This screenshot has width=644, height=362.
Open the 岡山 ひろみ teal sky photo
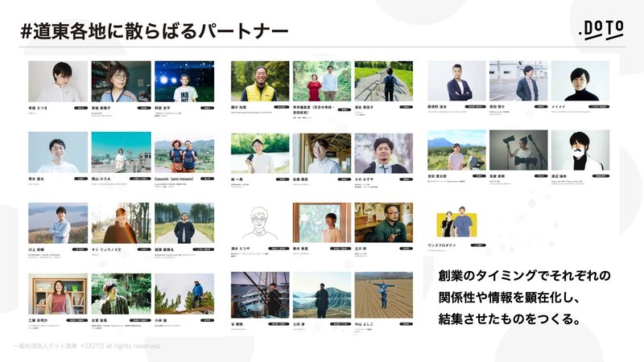click(x=122, y=152)
